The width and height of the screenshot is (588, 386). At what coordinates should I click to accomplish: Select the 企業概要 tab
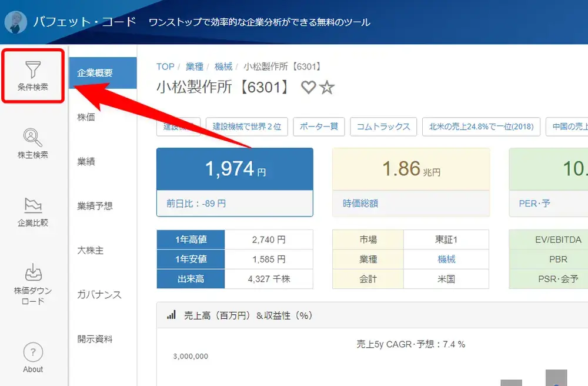click(x=103, y=73)
